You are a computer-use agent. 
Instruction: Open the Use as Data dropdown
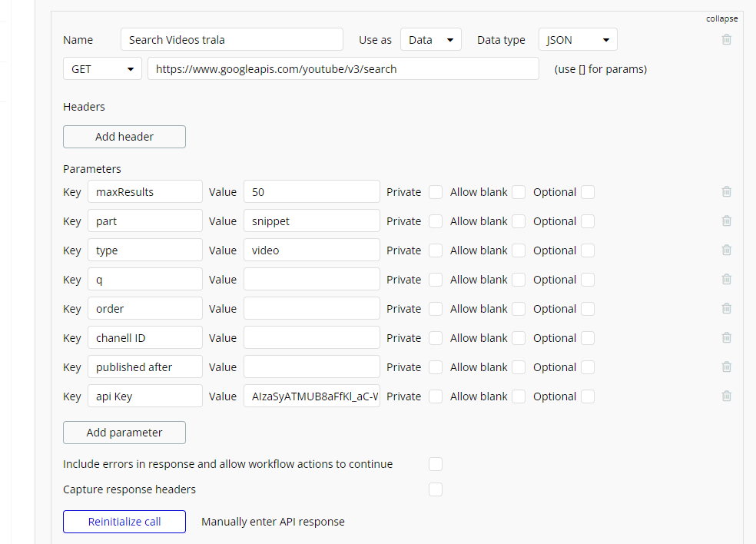point(430,40)
